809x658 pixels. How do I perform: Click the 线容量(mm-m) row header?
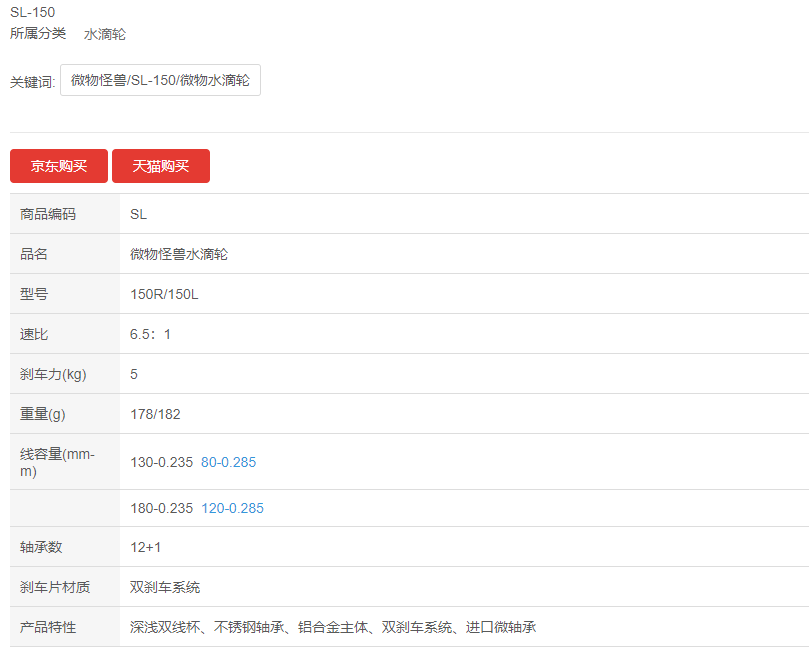(65, 462)
